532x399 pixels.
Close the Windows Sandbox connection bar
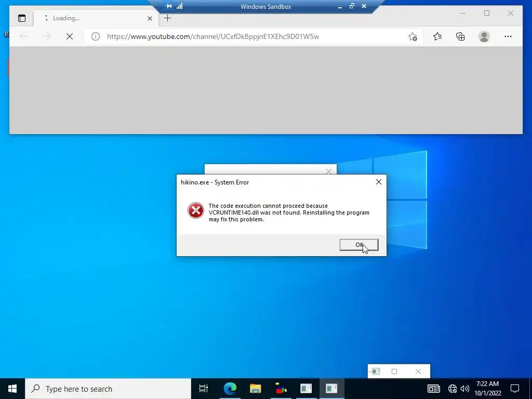364,6
